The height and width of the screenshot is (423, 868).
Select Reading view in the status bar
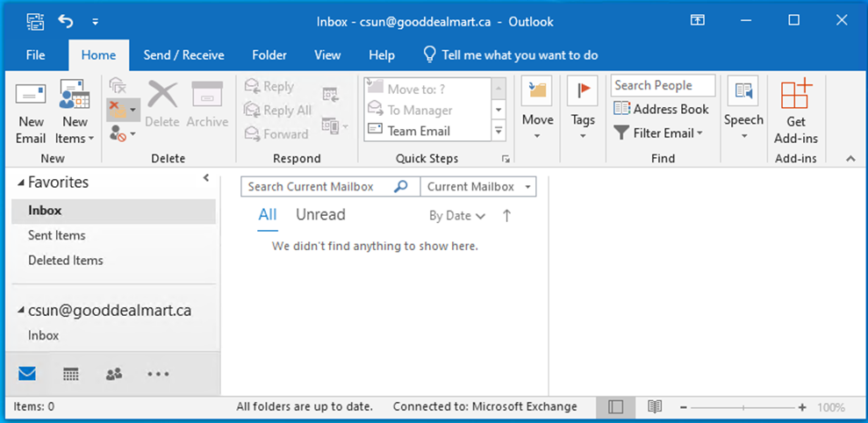click(655, 407)
